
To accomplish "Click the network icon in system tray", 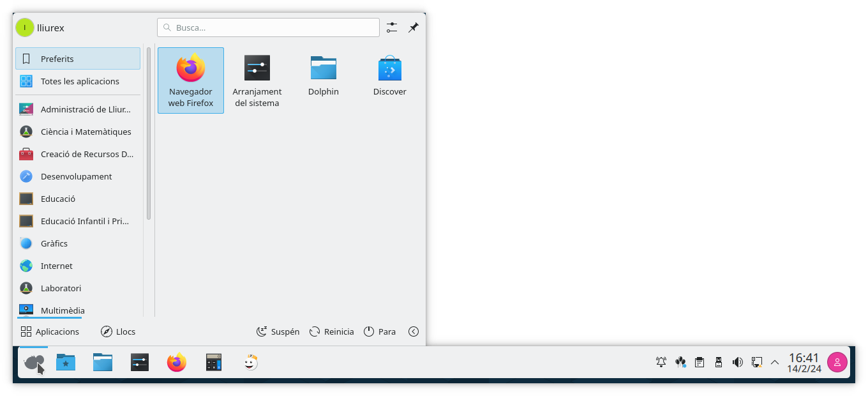I will coord(757,363).
